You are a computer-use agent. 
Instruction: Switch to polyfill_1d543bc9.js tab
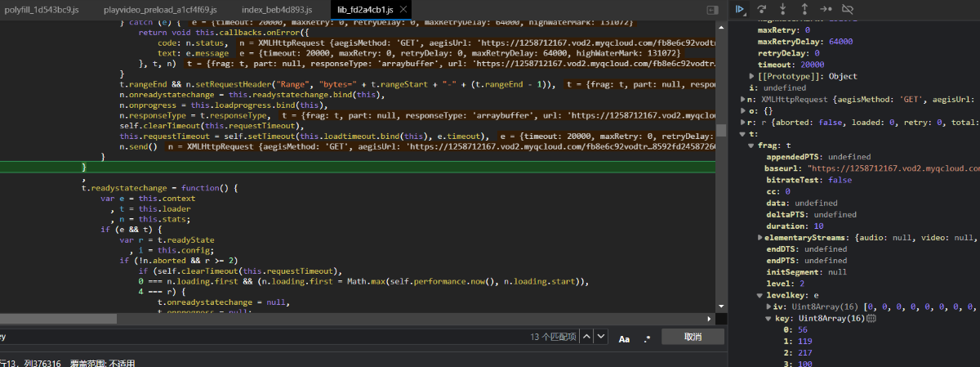pyautogui.click(x=40, y=10)
